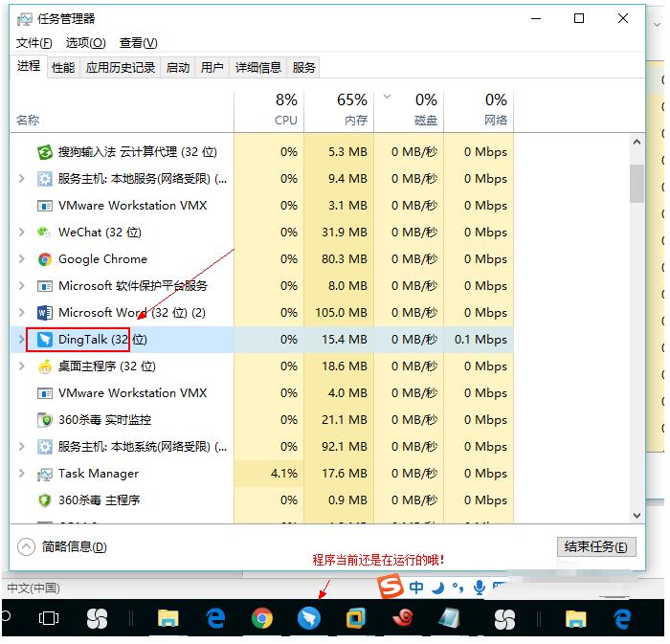Image resolution: width=670 pixels, height=644 pixels.
Task: Click the scroll-up arrow of the process list
Action: 637,143
